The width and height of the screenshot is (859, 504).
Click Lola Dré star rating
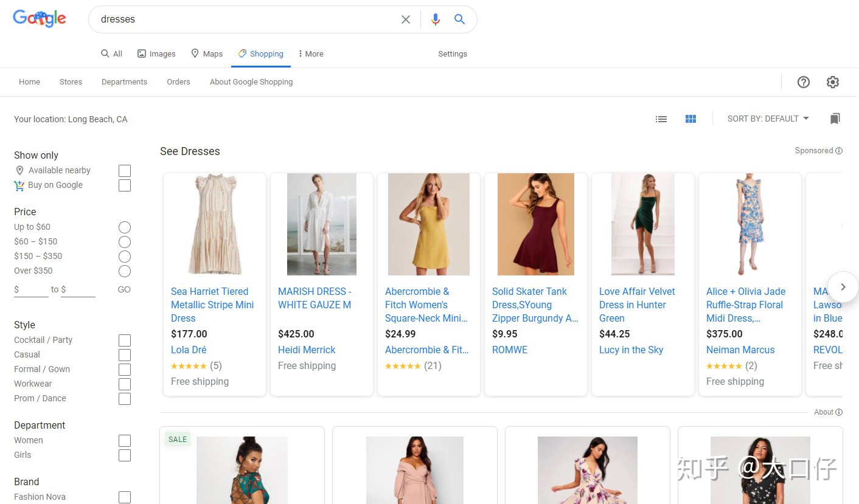pyautogui.click(x=189, y=366)
